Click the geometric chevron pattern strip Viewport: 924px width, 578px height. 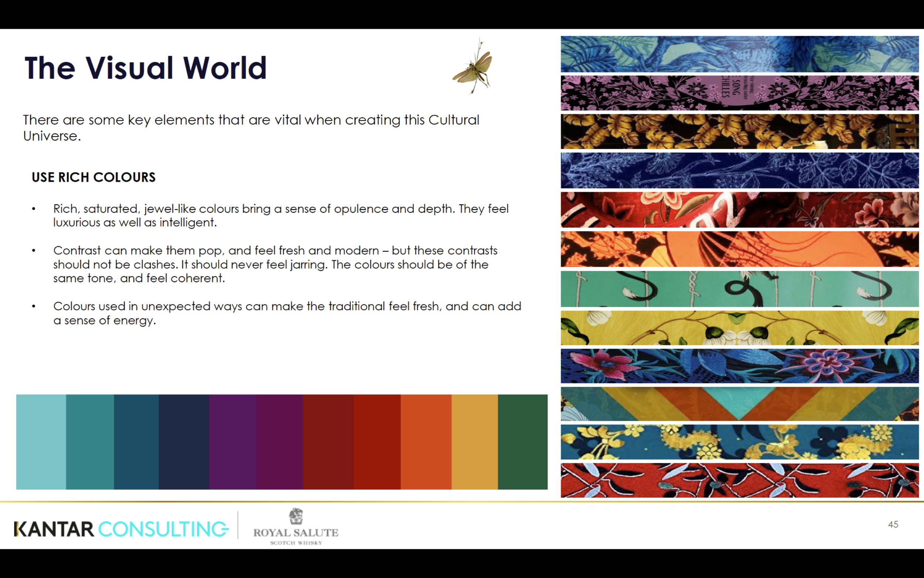pos(740,404)
